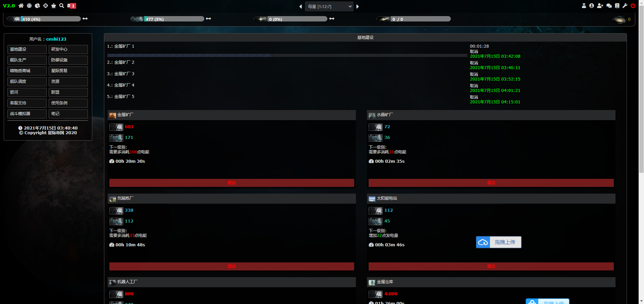Click the construction queue progress bar

coord(287,55)
